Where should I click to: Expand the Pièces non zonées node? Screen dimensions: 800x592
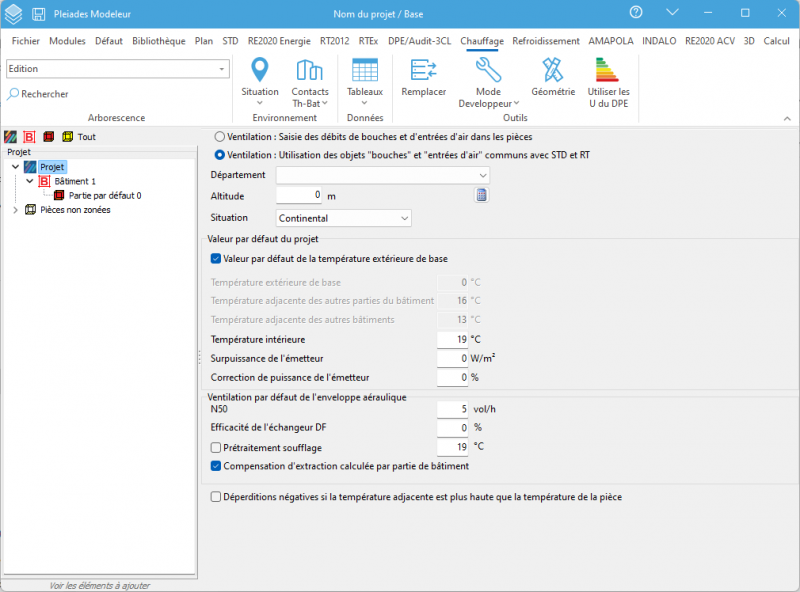point(15,210)
